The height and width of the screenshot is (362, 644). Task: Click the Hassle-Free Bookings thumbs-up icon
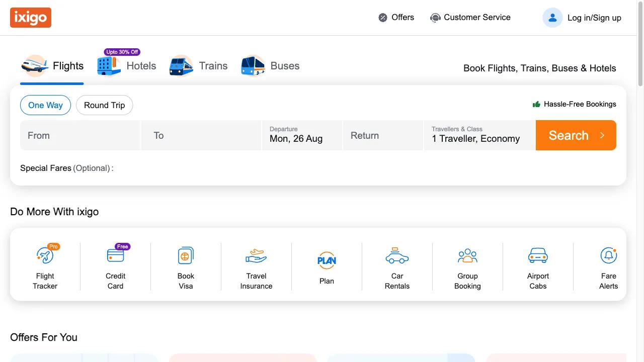point(536,104)
